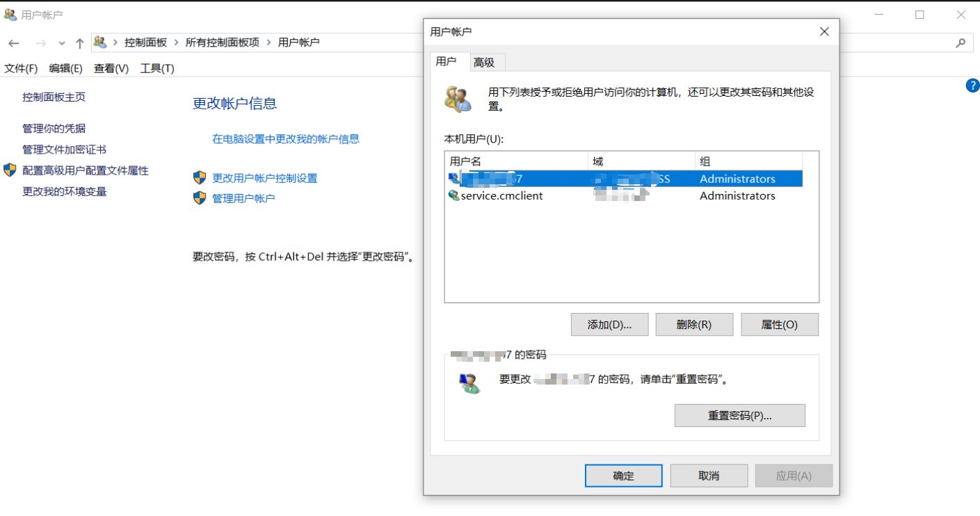Screen dimensions: 980x516
Task: Open 在电脑设置中更改我的帐户信息 link
Action: click(x=286, y=138)
